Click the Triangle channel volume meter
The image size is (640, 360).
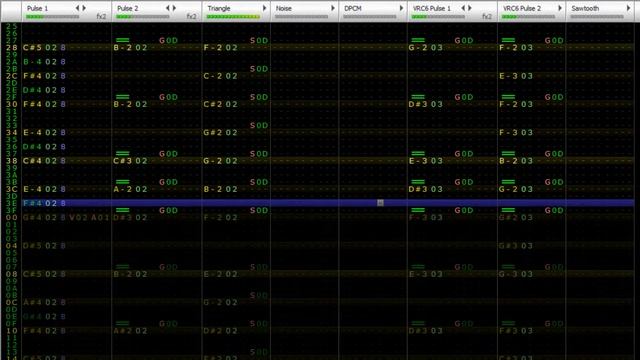pos(233,17)
